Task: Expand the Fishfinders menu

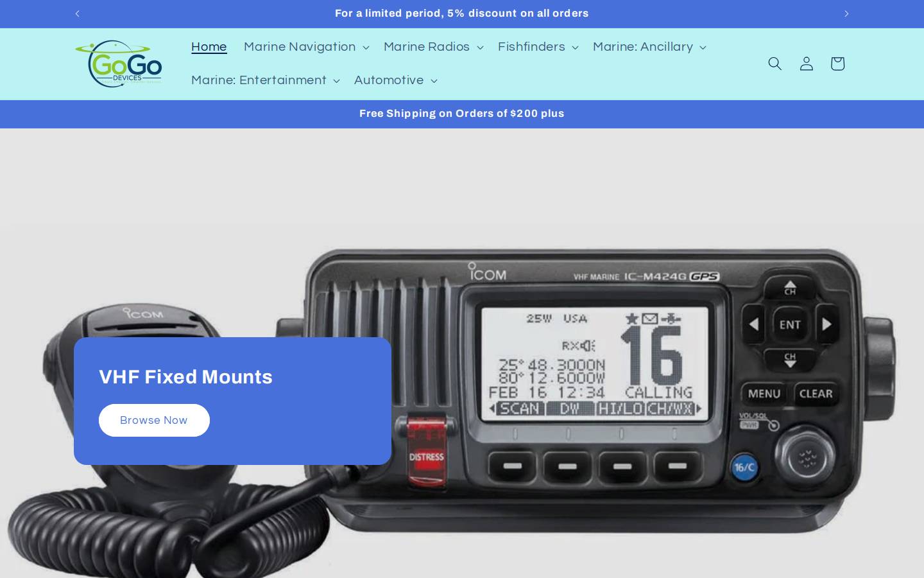Action: 538,47
